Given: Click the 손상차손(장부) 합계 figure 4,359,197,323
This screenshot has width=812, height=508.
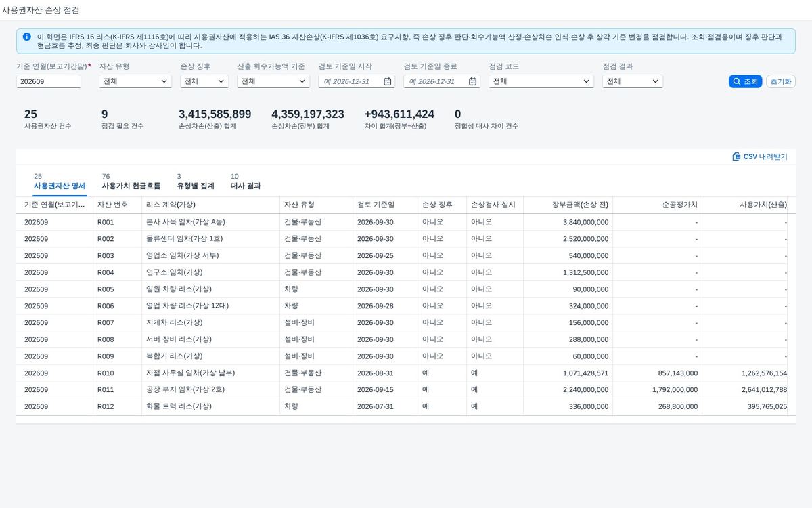Looking at the screenshot, I should pos(308,114).
